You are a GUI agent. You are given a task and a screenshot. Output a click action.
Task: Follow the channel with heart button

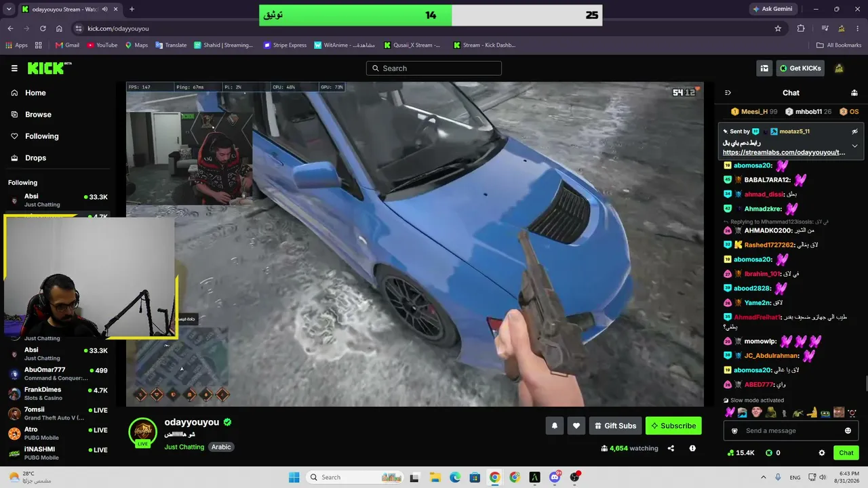576,426
